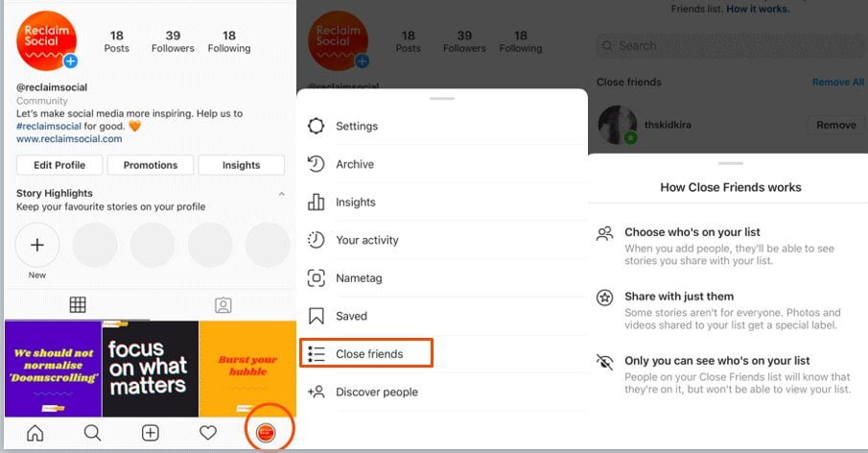Tap the Home icon in bottom navigation
Screen dimensions: 868x453
(x=35, y=433)
